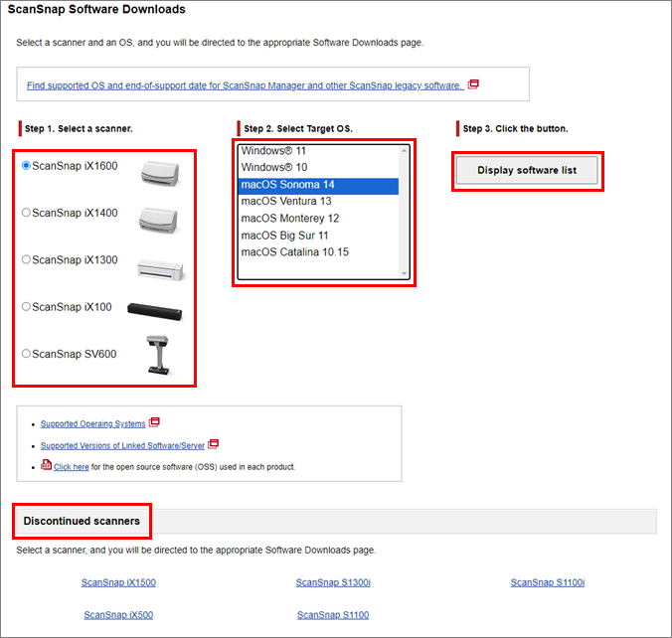
Task: Open the Supported Operating Systems link
Action: pyautogui.click(x=93, y=423)
